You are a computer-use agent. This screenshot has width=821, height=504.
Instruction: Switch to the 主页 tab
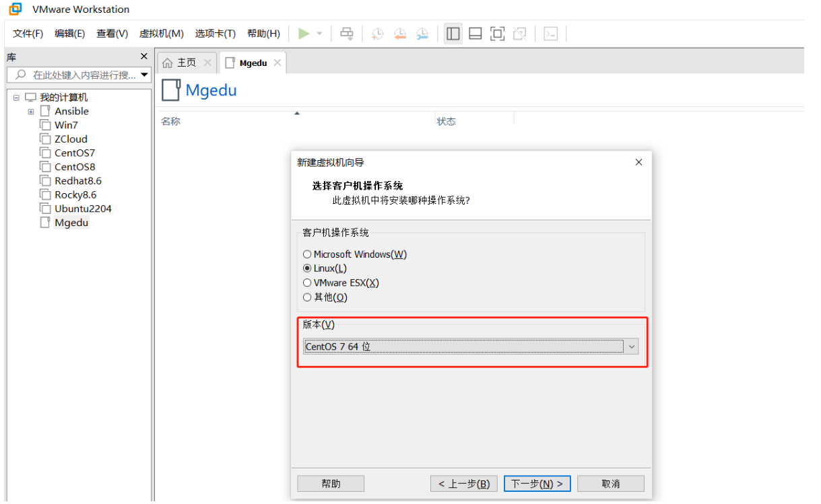pos(187,63)
